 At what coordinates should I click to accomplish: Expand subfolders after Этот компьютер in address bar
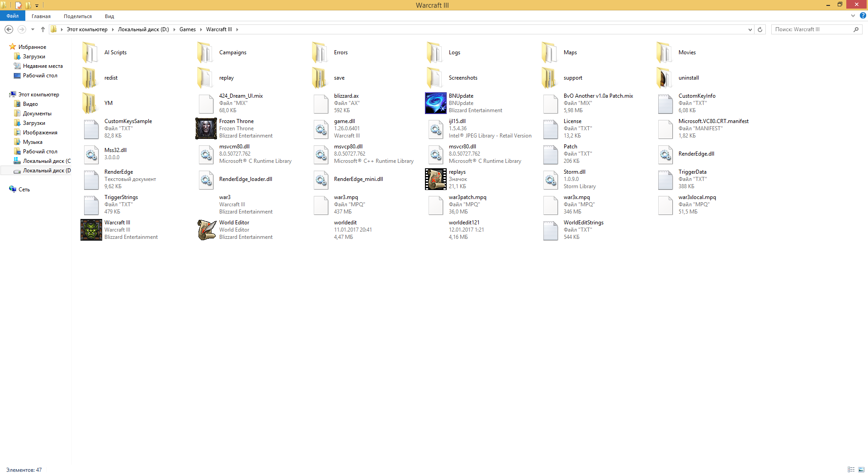113,29
